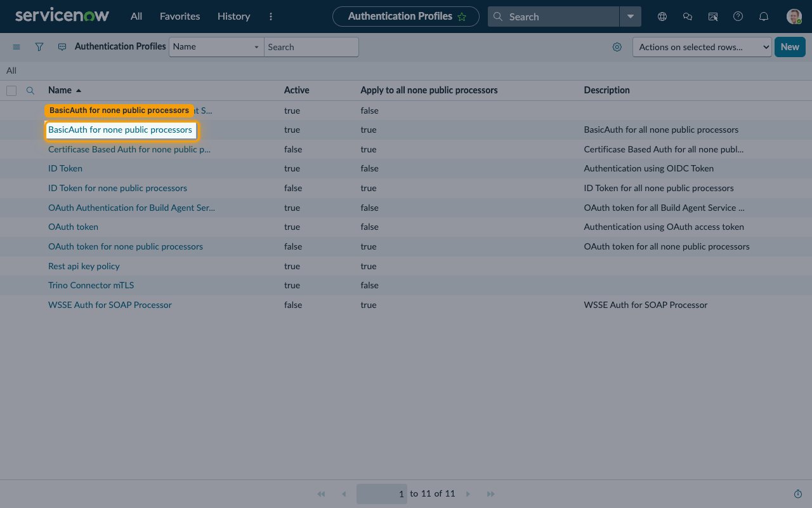Viewport: 812px width, 508px height.
Task: Create a New authentication profile
Action: pyautogui.click(x=790, y=47)
